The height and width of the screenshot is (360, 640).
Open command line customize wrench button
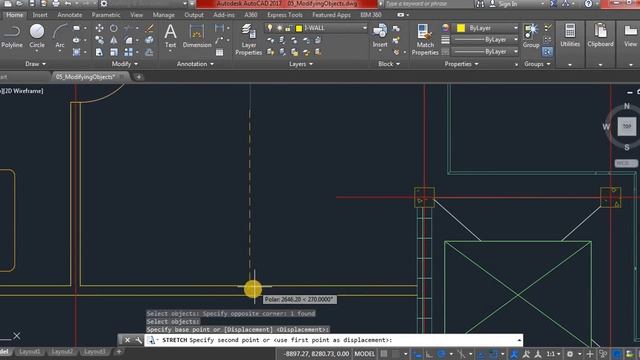pos(138,340)
